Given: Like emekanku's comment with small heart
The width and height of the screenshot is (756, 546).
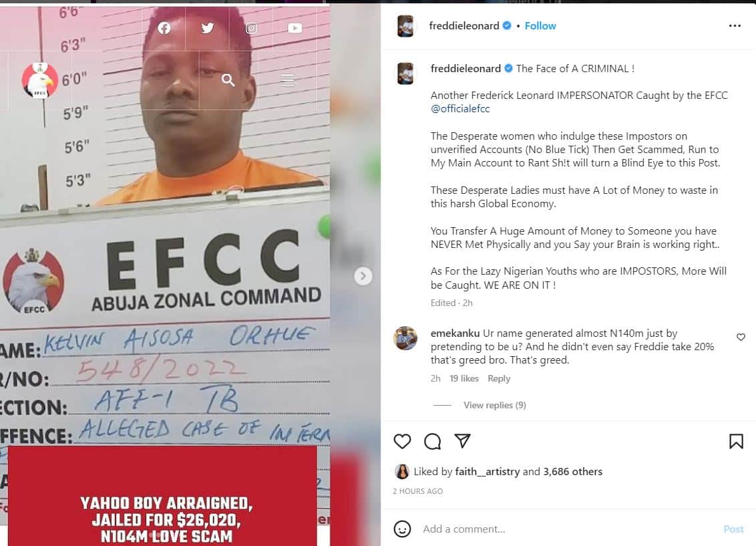Looking at the screenshot, I should [x=741, y=337].
